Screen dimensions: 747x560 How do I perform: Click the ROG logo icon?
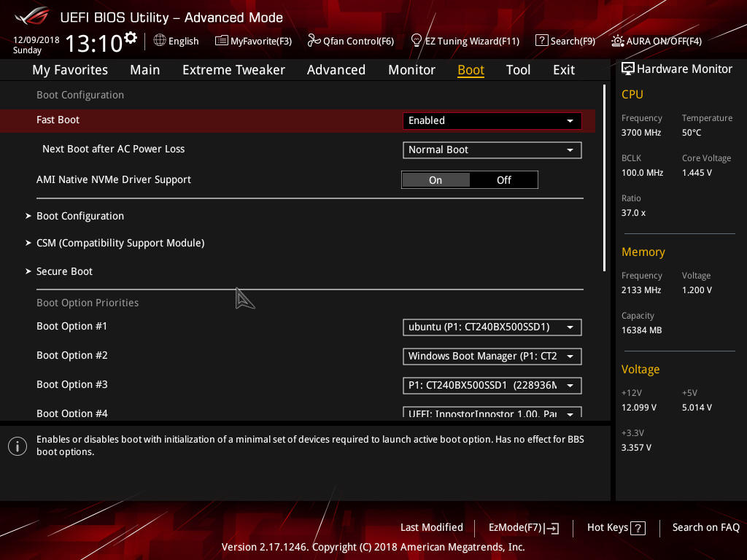pyautogui.click(x=31, y=16)
